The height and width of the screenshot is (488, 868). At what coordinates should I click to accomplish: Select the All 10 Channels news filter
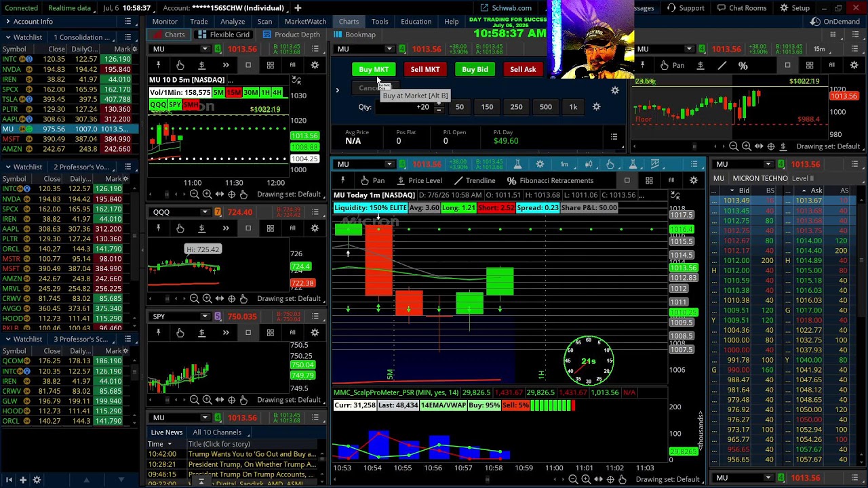click(217, 432)
